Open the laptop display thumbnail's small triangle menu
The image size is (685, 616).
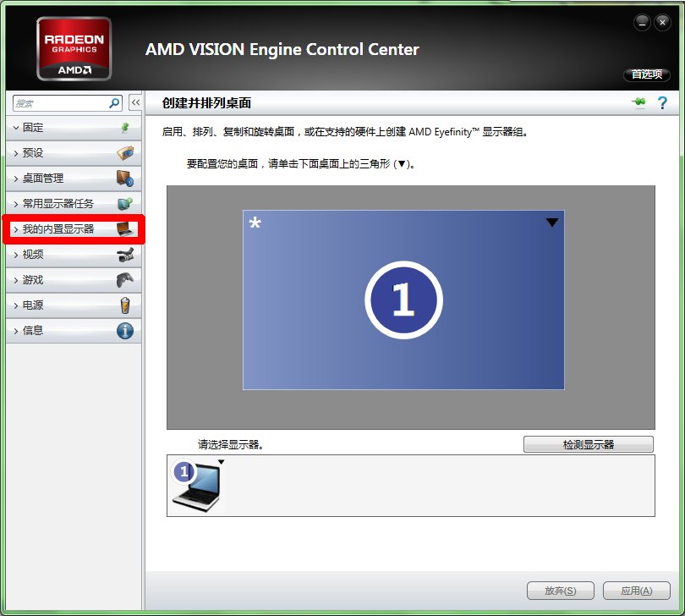point(221,462)
